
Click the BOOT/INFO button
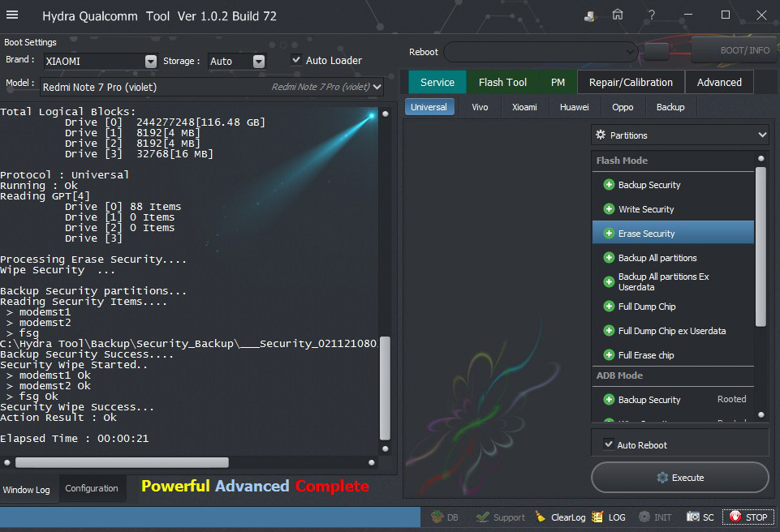[734, 50]
